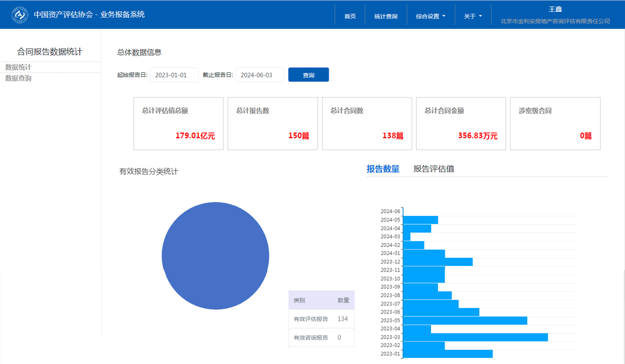Screen dimensions: 625x364
Task: Click the association logo icon
Action: pos(20,15)
